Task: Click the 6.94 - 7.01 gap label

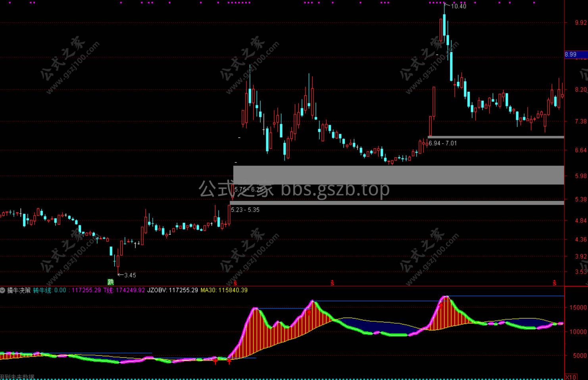Action: (443, 143)
